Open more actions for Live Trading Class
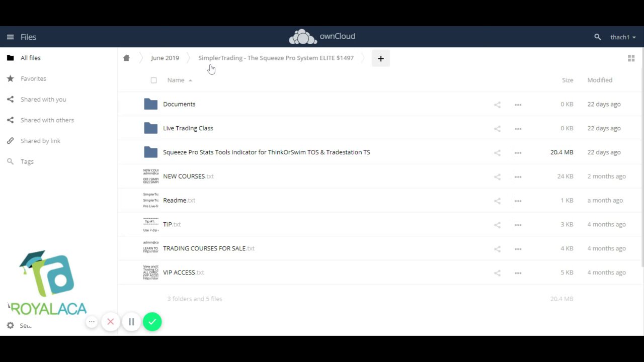This screenshot has width=644, height=362. 518,129
